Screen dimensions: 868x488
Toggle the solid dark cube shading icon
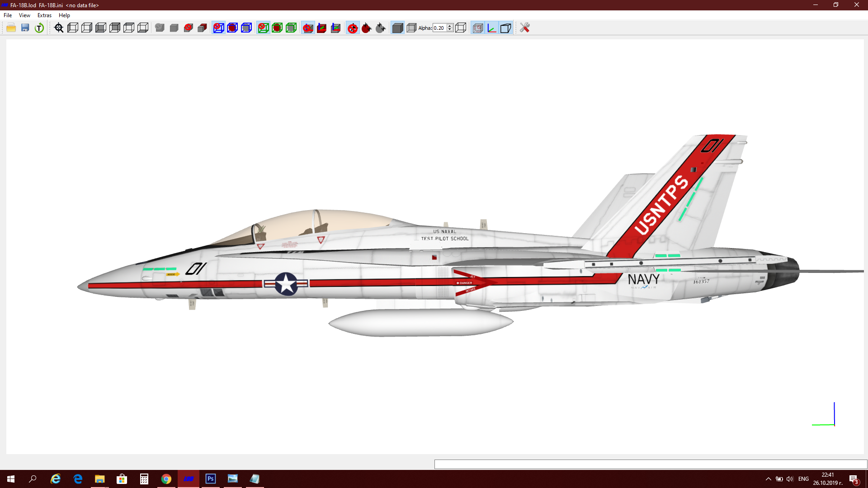[x=397, y=28]
